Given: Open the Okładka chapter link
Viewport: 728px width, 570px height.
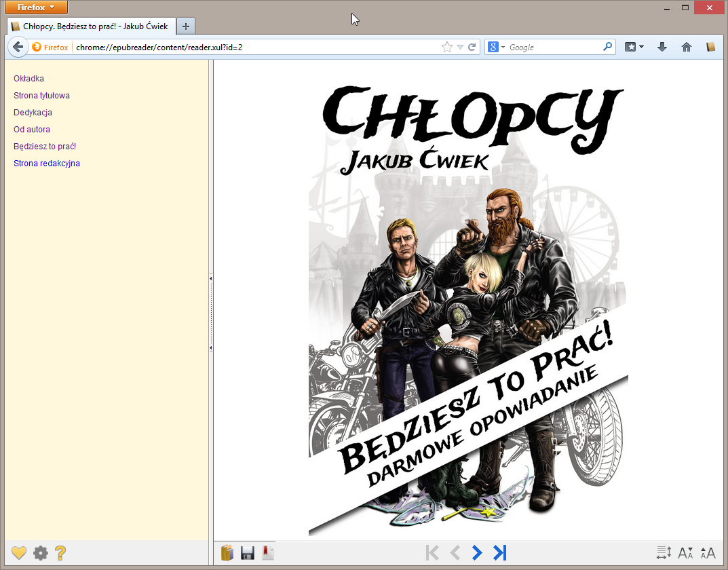Looking at the screenshot, I should 28,79.
